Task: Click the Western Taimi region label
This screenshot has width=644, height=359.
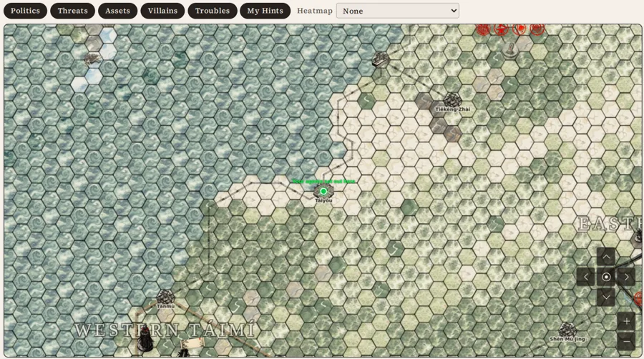Action: 165,330
